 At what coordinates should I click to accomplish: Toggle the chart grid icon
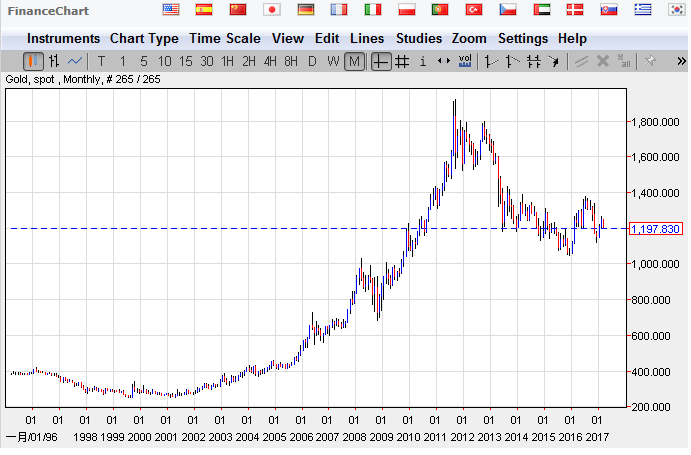click(x=401, y=61)
